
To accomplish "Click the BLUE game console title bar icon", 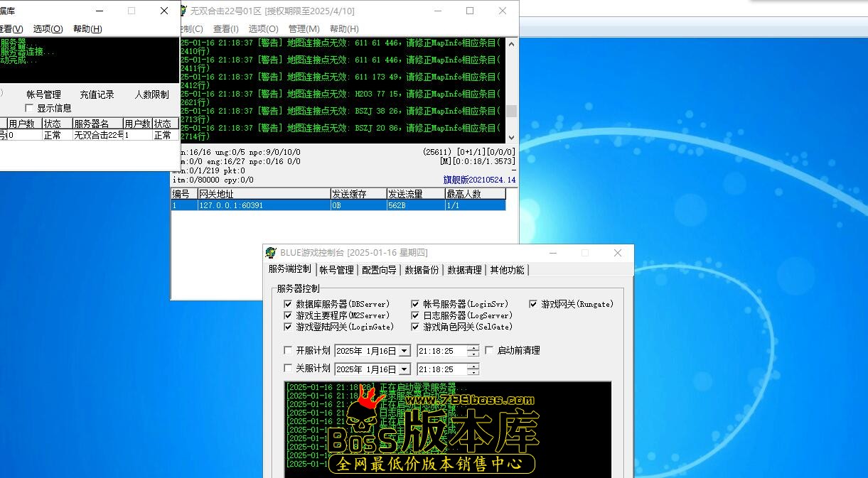I will 271,253.
